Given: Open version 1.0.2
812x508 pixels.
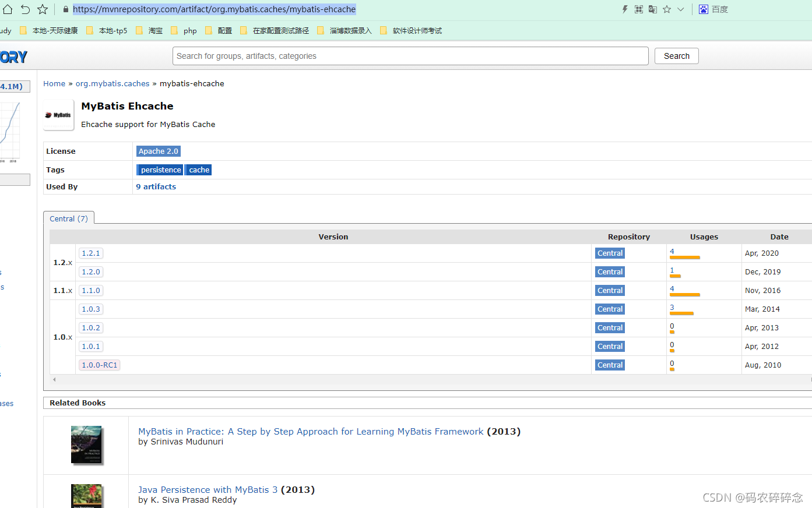Looking at the screenshot, I should coord(91,328).
